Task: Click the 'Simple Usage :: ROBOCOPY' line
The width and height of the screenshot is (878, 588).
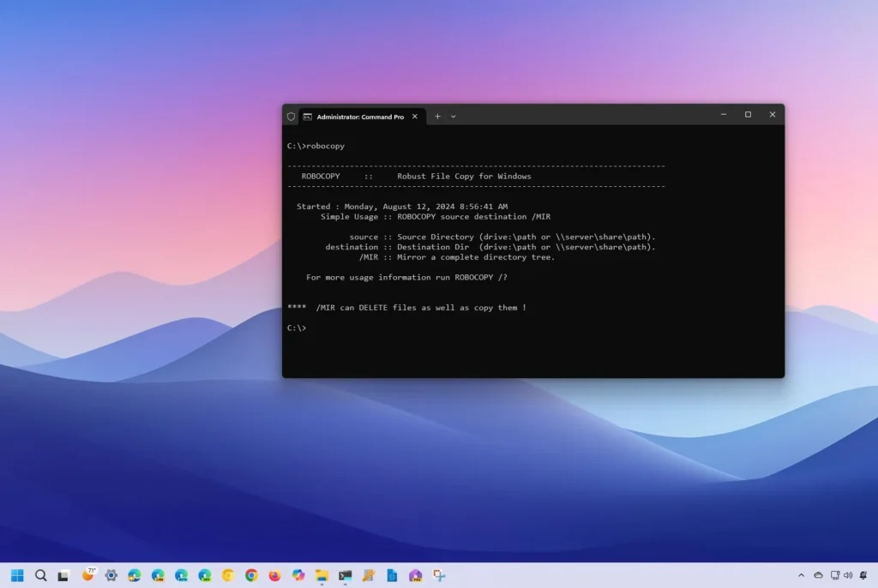Action: click(436, 216)
